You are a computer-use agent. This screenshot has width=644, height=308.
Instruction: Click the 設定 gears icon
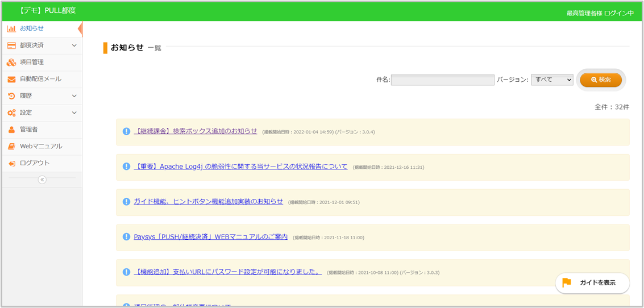[x=11, y=113]
